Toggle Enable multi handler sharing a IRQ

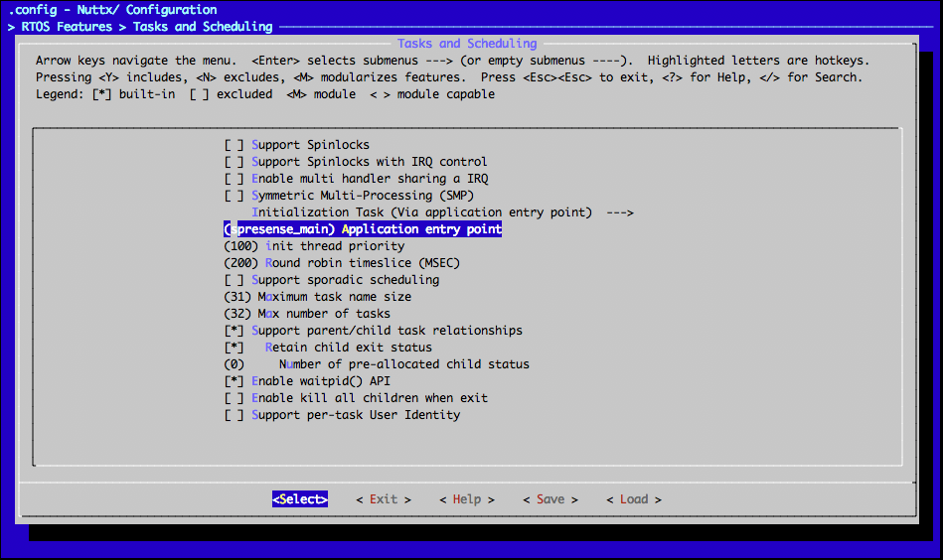(x=234, y=179)
